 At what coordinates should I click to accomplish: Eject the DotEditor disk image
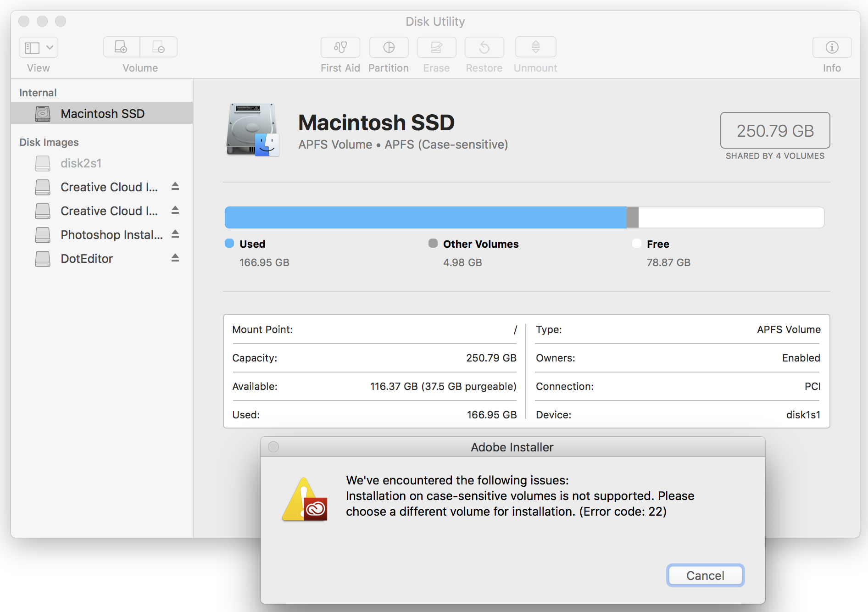[x=175, y=258]
